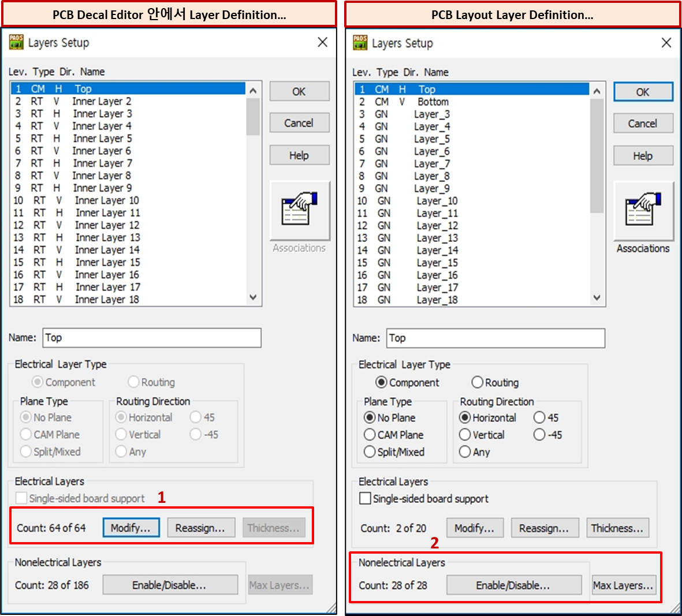
Task: Select Inner Layer 14 row
Action: point(128,249)
